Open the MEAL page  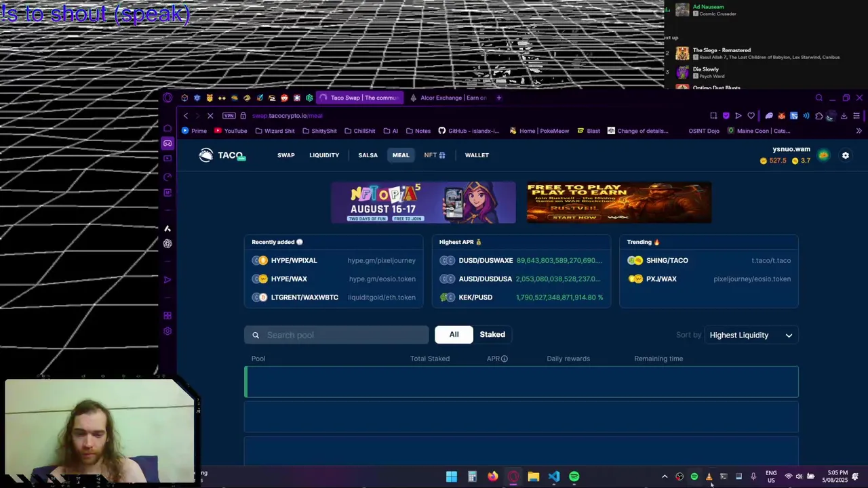(401, 155)
